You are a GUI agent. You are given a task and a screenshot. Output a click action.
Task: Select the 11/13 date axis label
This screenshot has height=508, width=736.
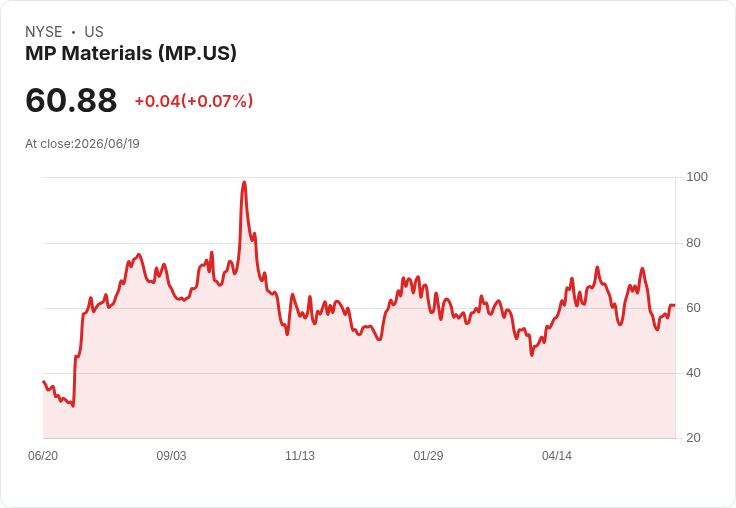(x=300, y=455)
